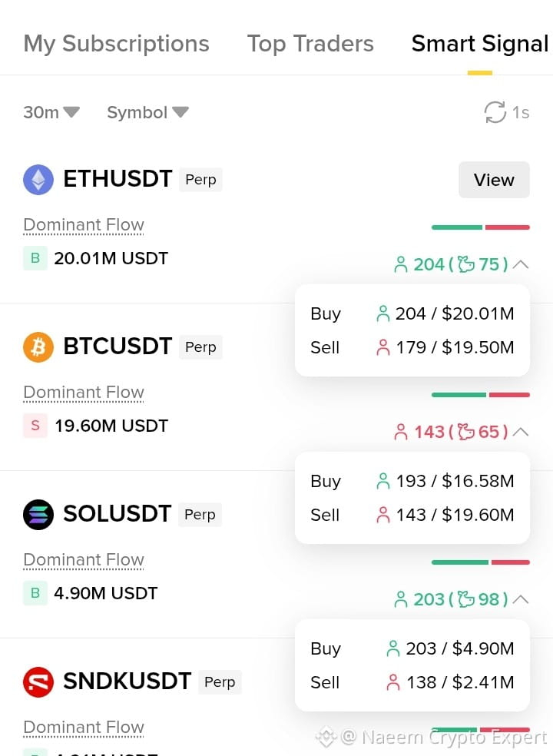
Task: Click the auto-refresh icon
Action: [495, 112]
